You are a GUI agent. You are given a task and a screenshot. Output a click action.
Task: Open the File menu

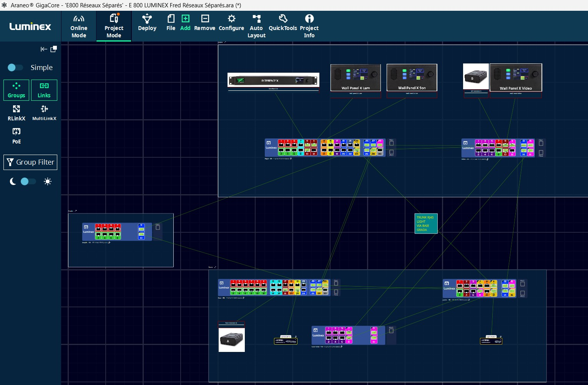[x=171, y=23]
